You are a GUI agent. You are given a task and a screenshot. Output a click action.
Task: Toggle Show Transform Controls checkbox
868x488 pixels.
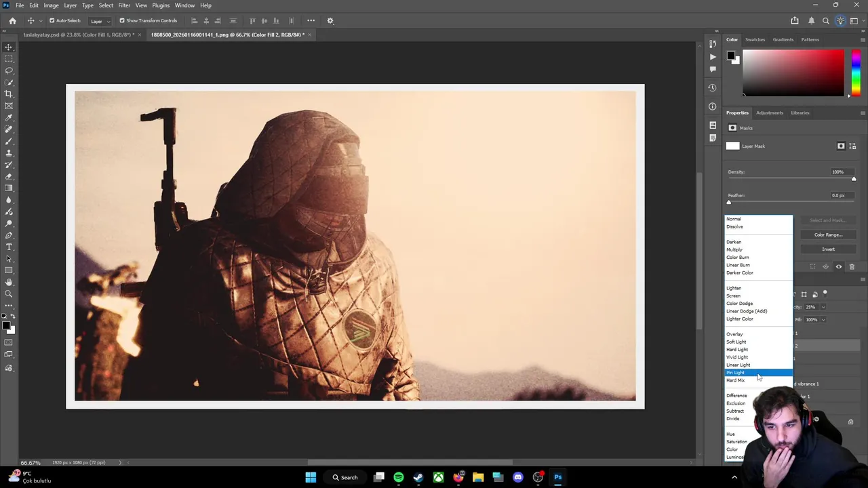(x=122, y=20)
